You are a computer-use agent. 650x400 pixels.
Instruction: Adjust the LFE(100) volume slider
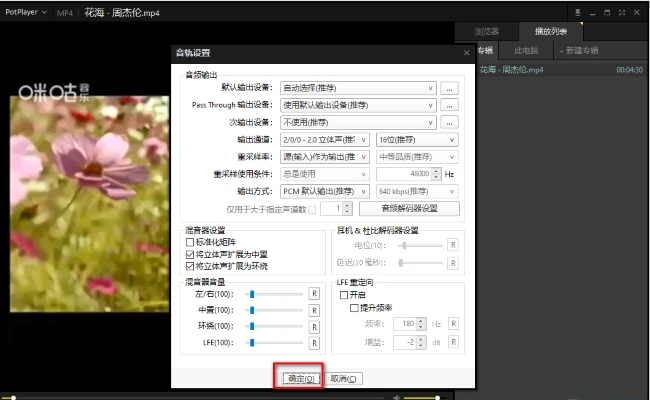274,342
